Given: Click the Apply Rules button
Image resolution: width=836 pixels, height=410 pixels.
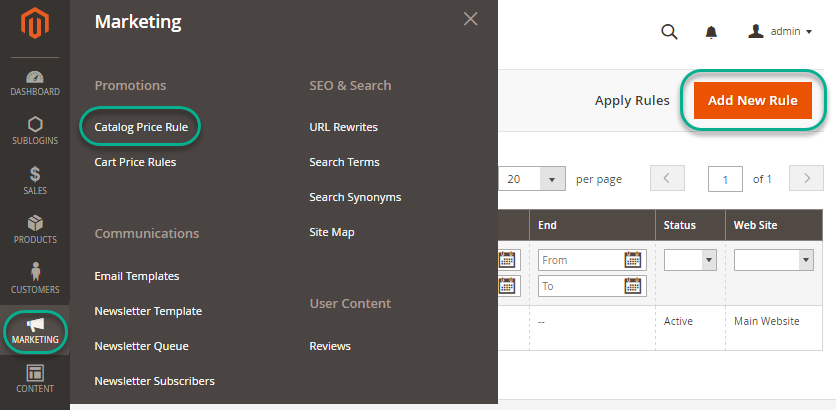Looking at the screenshot, I should [x=632, y=100].
